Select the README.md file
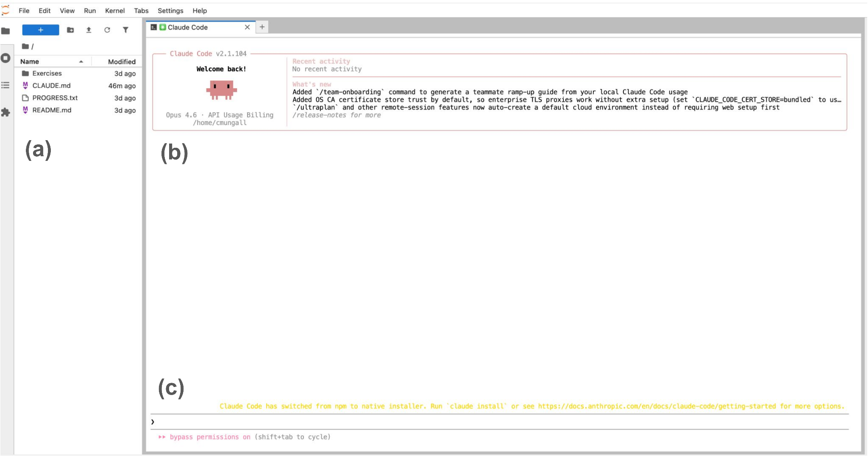868x456 pixels. coord(78,110)
